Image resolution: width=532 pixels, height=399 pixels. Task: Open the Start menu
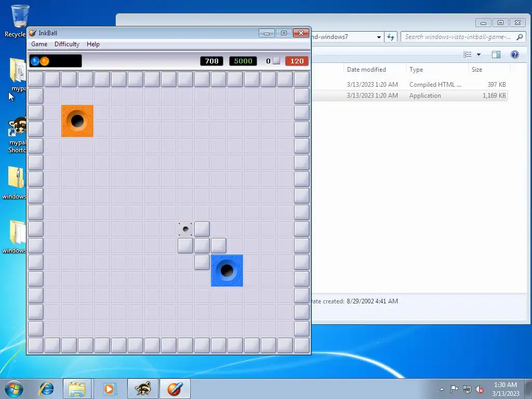(x=14, y=389)
